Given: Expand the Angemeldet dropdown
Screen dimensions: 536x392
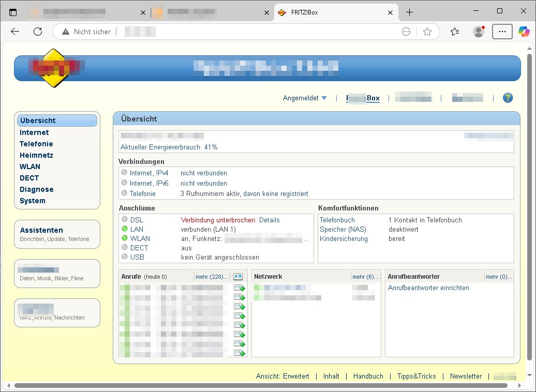Looking at the screenshot, I should [x=305, y=98].
